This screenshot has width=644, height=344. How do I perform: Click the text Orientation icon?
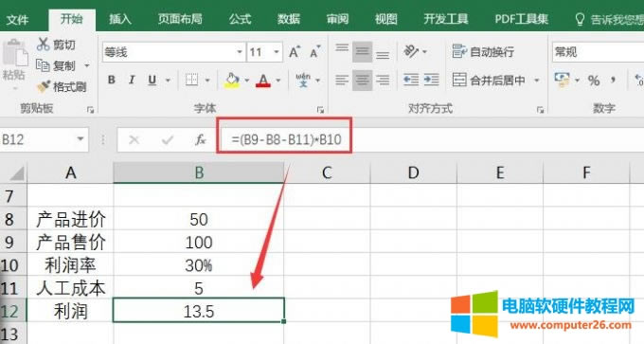pyautogui.click(x=411, y=52)
